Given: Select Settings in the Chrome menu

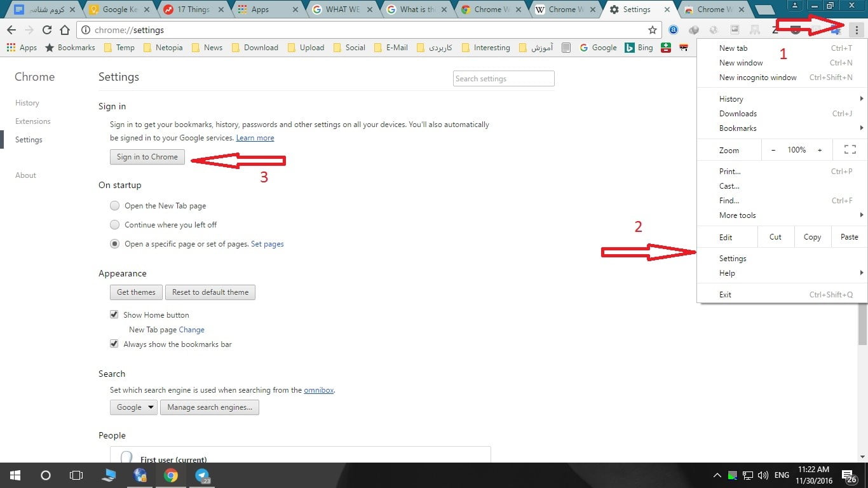Looking at the screenshot, I should pos(733,259).
